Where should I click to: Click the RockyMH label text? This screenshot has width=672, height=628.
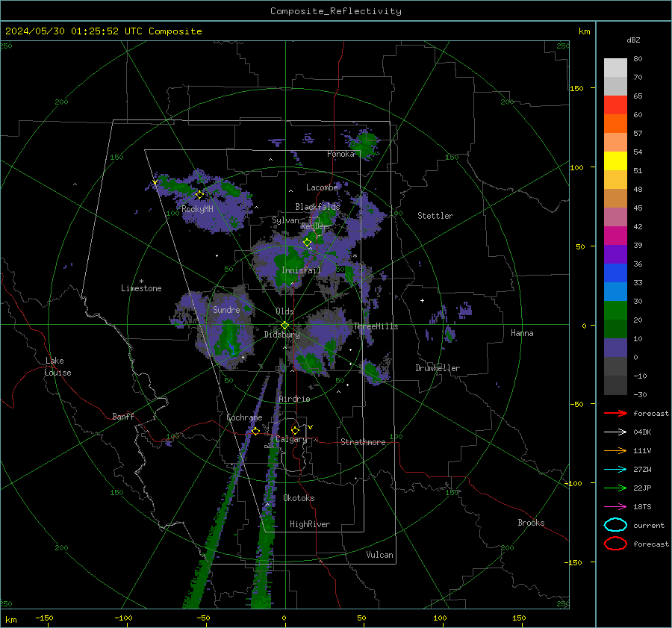click(197, 209)
